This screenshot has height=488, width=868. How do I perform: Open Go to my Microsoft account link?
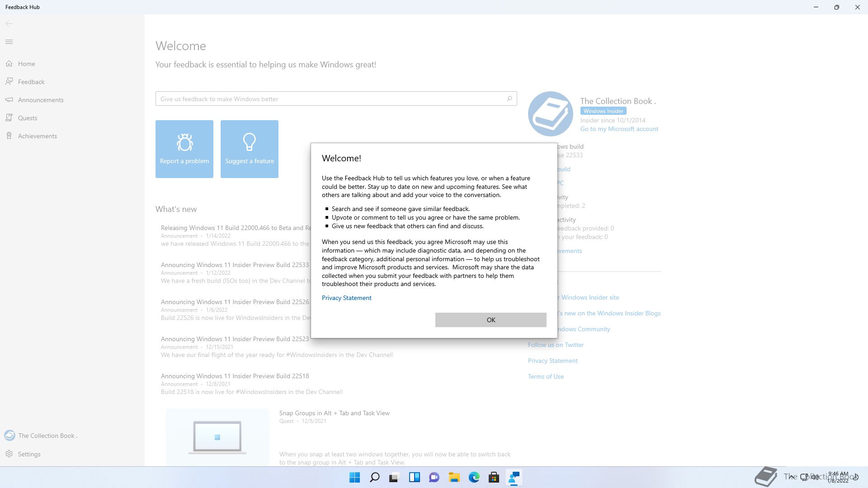(619, 129)
